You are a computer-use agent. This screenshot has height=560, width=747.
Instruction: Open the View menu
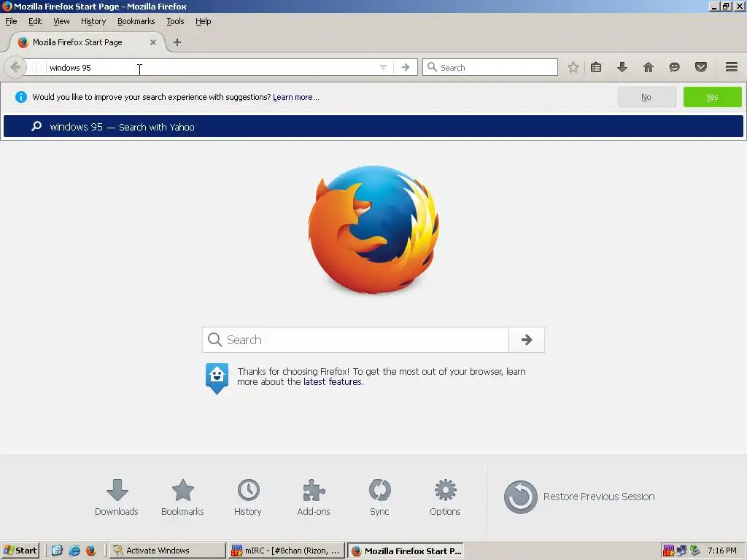point(61,21)
